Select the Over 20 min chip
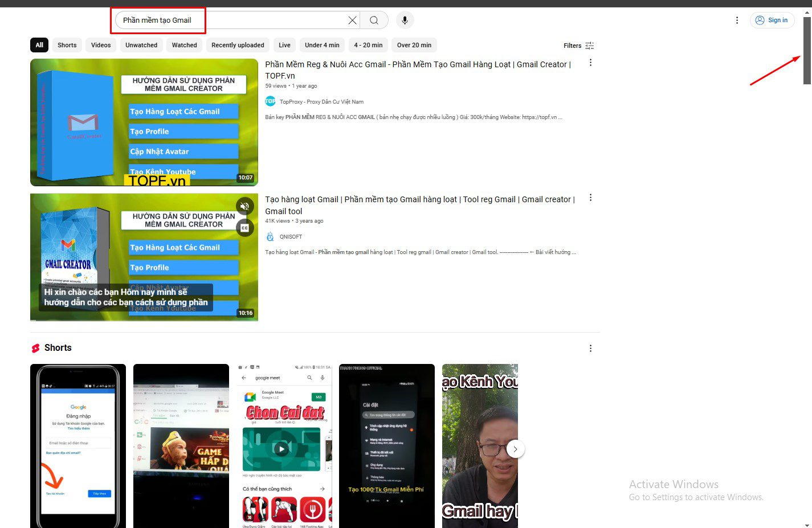Viewport: 812px width, 528px height. (x=414, y=45)
